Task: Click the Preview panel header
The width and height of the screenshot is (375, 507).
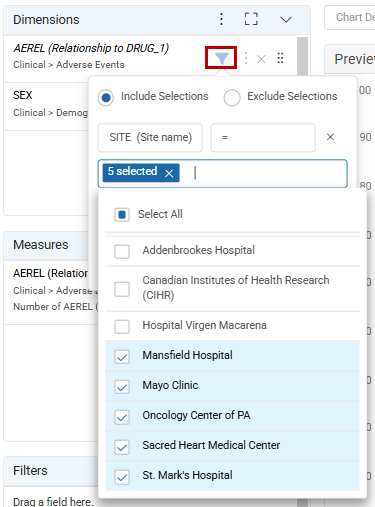Action: [x=350, y=59]
